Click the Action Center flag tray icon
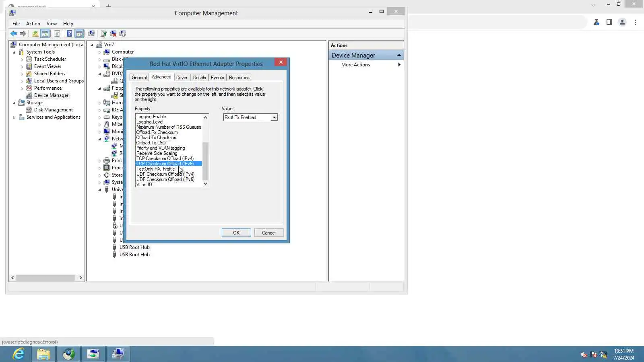This screenshot has width=644, height=362. tap(594, 354)
